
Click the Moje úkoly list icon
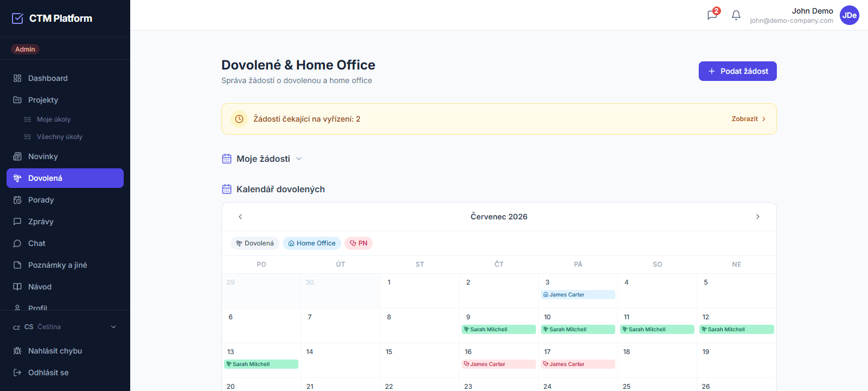[28, 119]
